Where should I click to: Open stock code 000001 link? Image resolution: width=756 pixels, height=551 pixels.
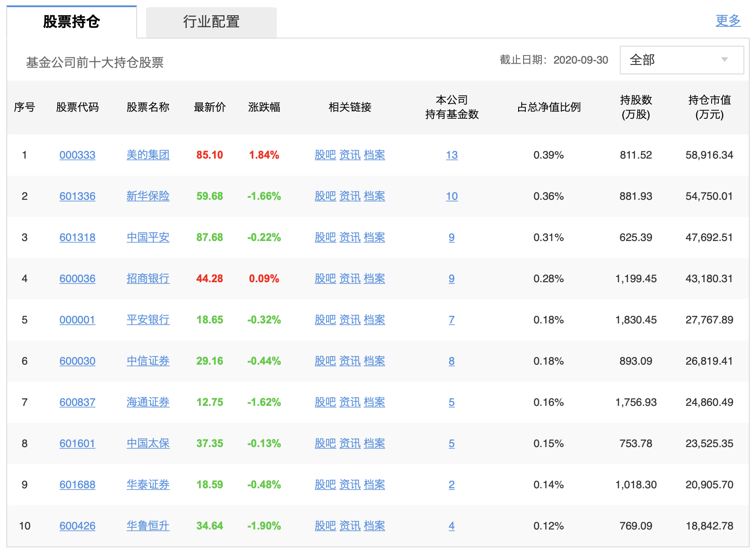click(x=77, y=320)
